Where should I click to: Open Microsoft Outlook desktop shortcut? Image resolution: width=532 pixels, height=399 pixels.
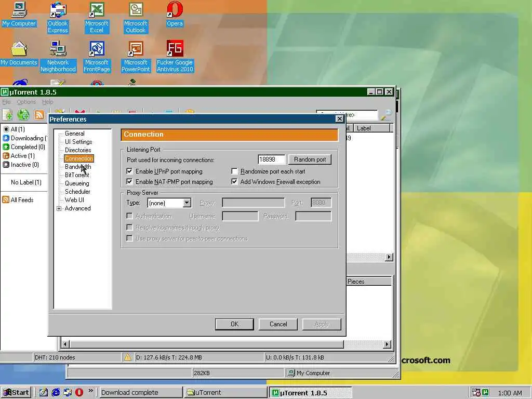point(136,17)
